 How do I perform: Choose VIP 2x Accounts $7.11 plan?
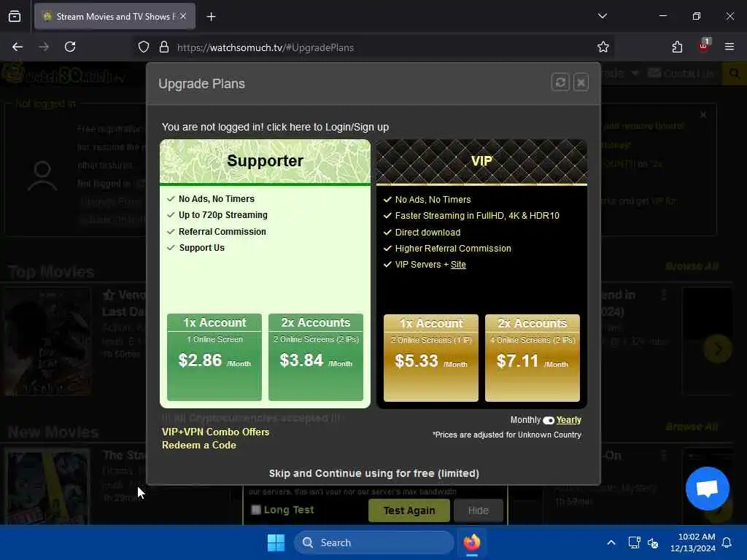tap(532, 357)
